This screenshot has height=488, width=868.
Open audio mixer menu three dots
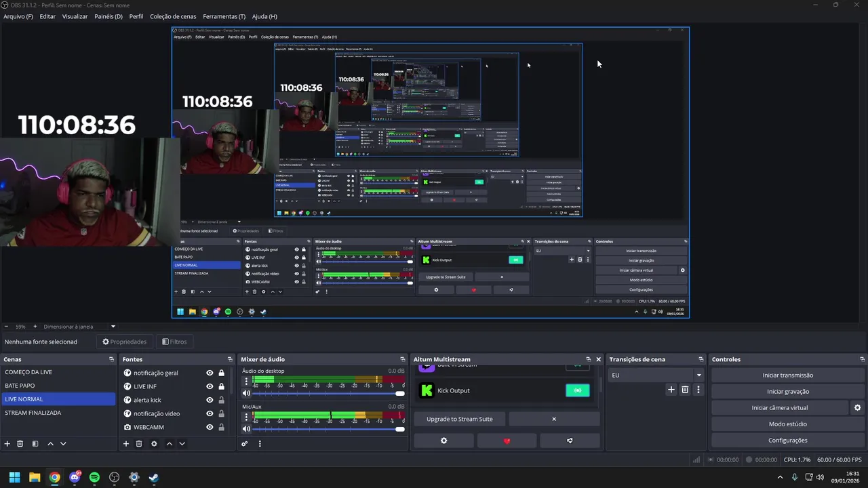pos(260,444)
